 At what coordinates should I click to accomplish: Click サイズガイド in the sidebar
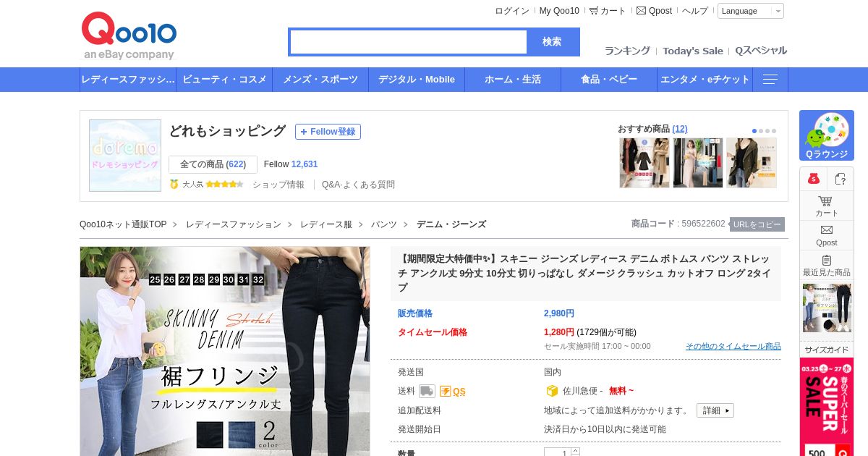pos(827,350)
